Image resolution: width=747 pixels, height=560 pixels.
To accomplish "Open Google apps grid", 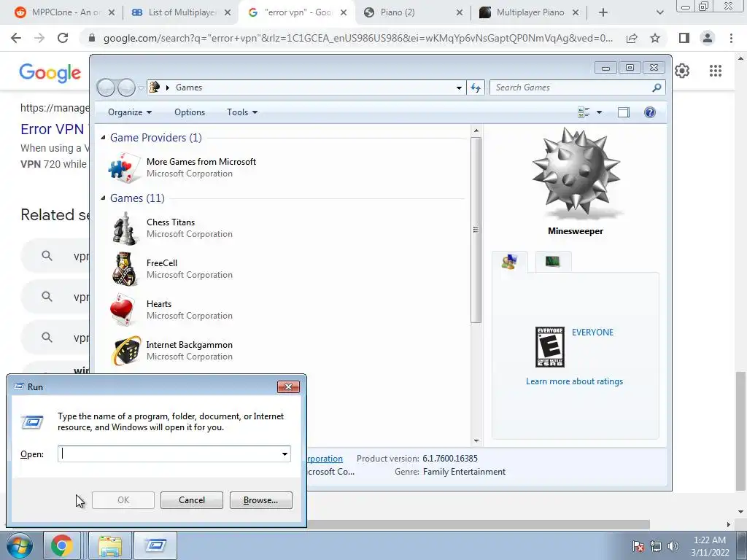I will (x=716, y=71).
